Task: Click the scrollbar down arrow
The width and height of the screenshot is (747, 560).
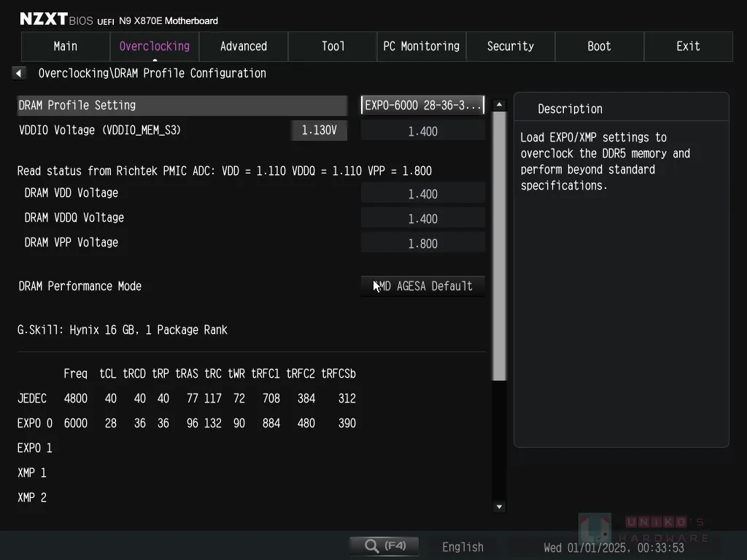Action: point(499,507)
